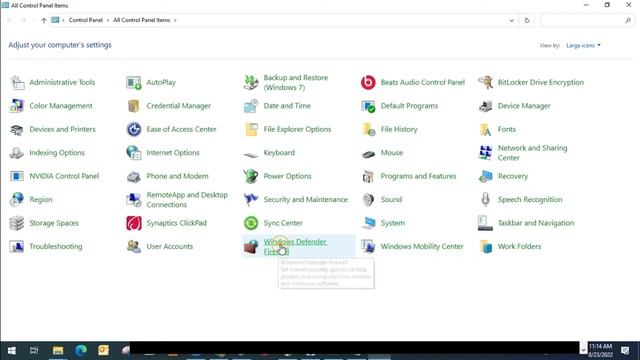Click the Up arrow navigation button

point(44,20)
